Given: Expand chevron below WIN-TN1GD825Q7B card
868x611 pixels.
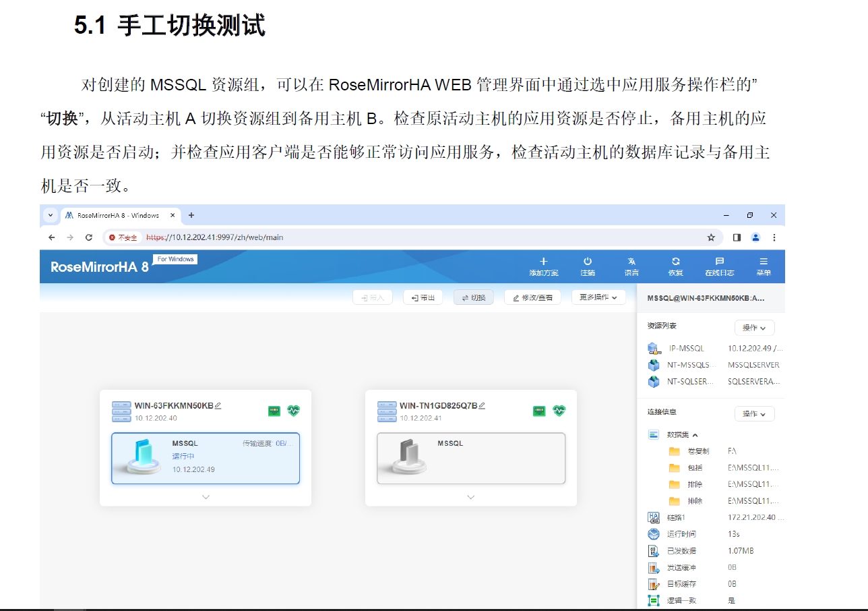Looking at the screenshot, I should pyautogui.click(x=470, y=497).
